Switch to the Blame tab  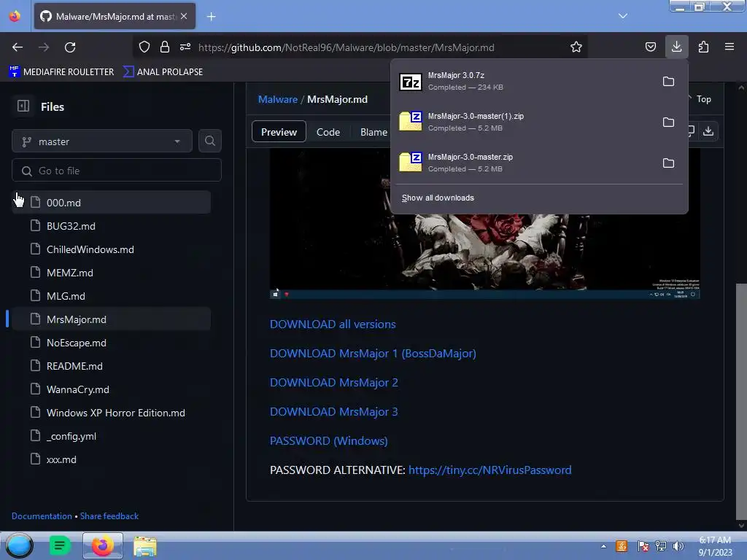(x=373, y=132)
